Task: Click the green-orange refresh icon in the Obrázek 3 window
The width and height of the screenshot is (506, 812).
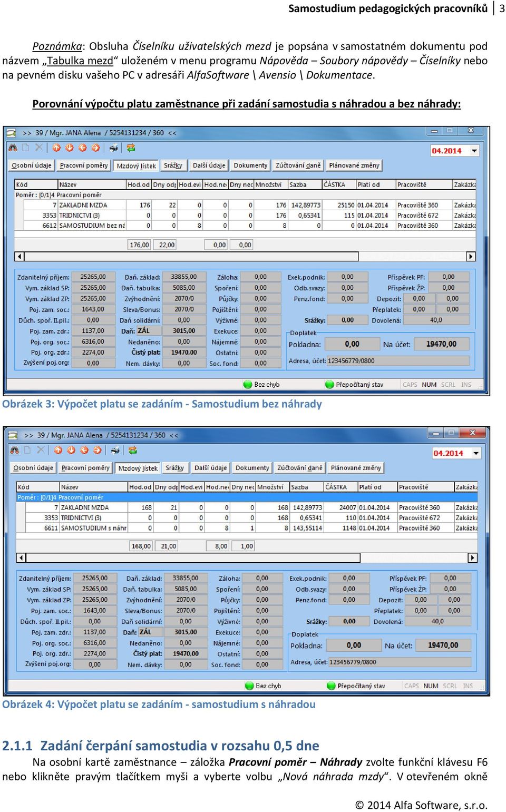Action: click(131, 148)
